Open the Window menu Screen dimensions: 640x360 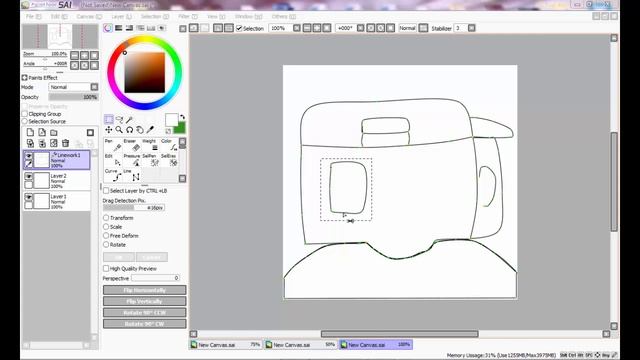[248, 16]
